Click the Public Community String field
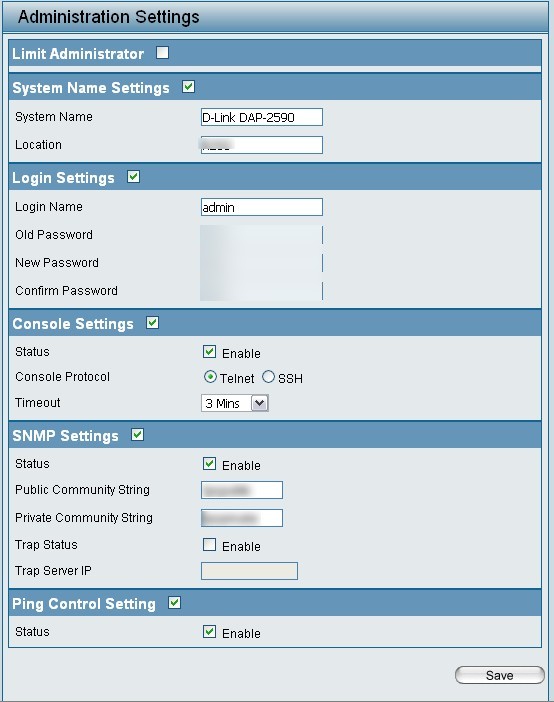The width and height of the screenshot is (554, 702). [242, 490]
